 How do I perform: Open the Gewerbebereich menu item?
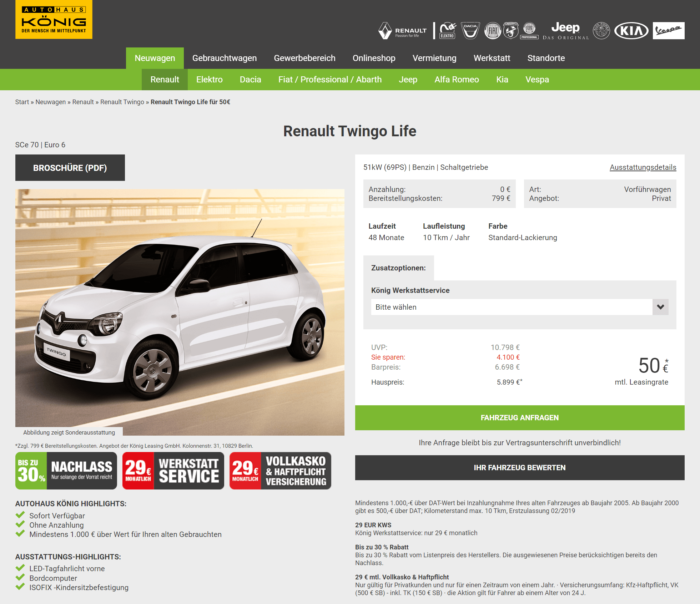(x=304, y=58)
